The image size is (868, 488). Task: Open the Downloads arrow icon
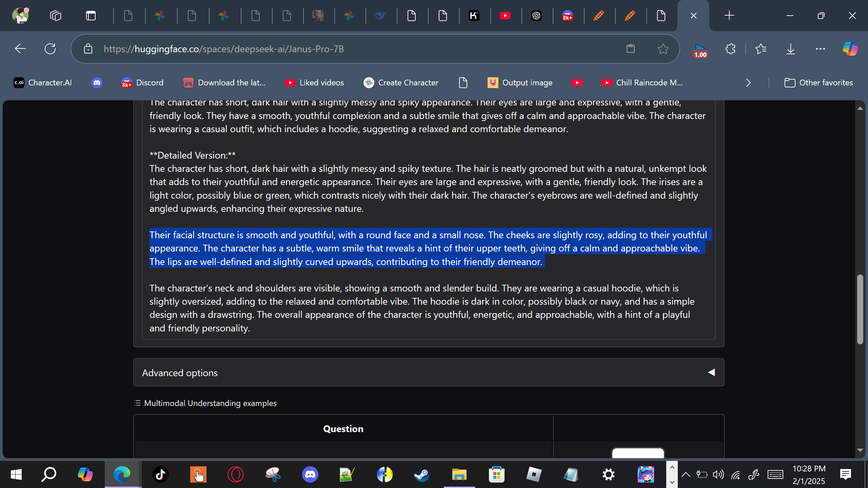pos(790,49)
